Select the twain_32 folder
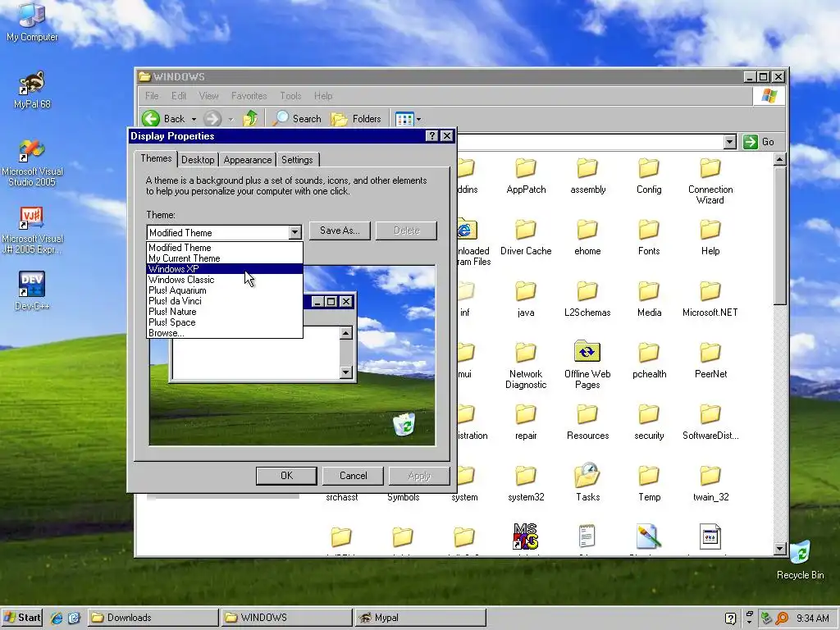Screen dimensions: 840x630 (x=710, y=484)
